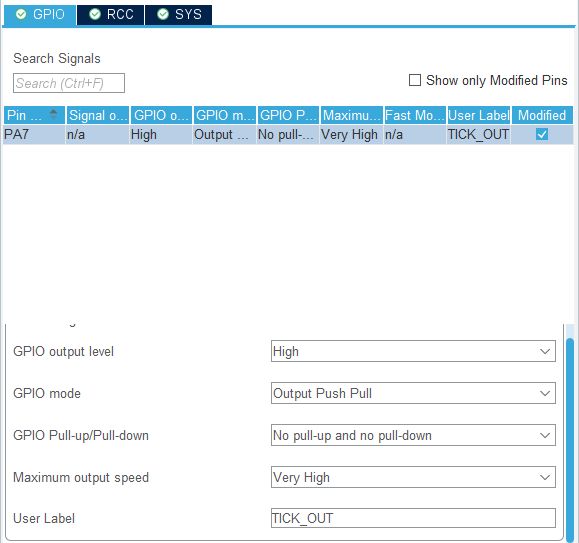This screenshot has height=543, width=579.
Task: Open the Maximum output speed dropdown
Action: (x=413, y=477)
